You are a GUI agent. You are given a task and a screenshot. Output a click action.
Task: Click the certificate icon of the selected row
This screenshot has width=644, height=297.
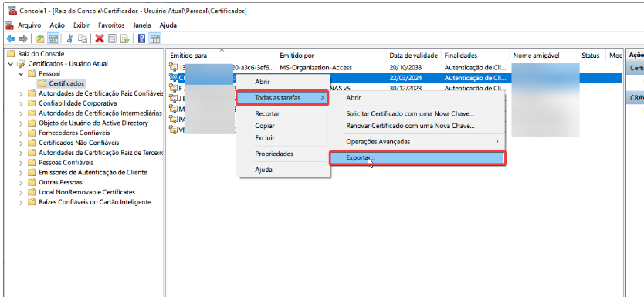click(173, 77)
